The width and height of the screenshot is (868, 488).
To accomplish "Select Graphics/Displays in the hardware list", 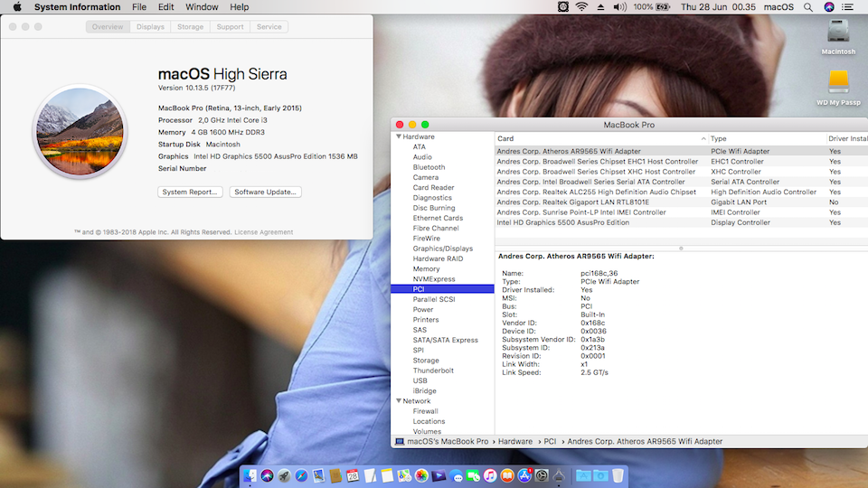I will pyautogui.click(x=442, y=249).
